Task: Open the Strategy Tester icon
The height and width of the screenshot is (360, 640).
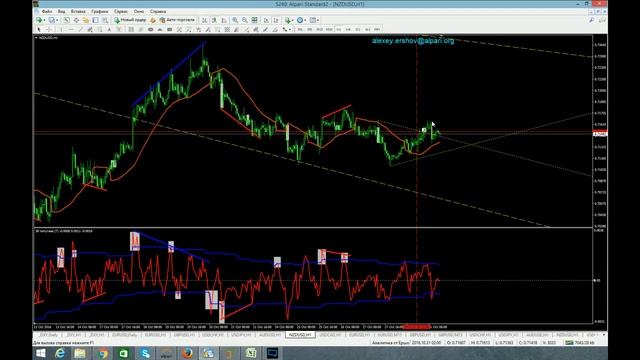Action: tap(105, 20)
